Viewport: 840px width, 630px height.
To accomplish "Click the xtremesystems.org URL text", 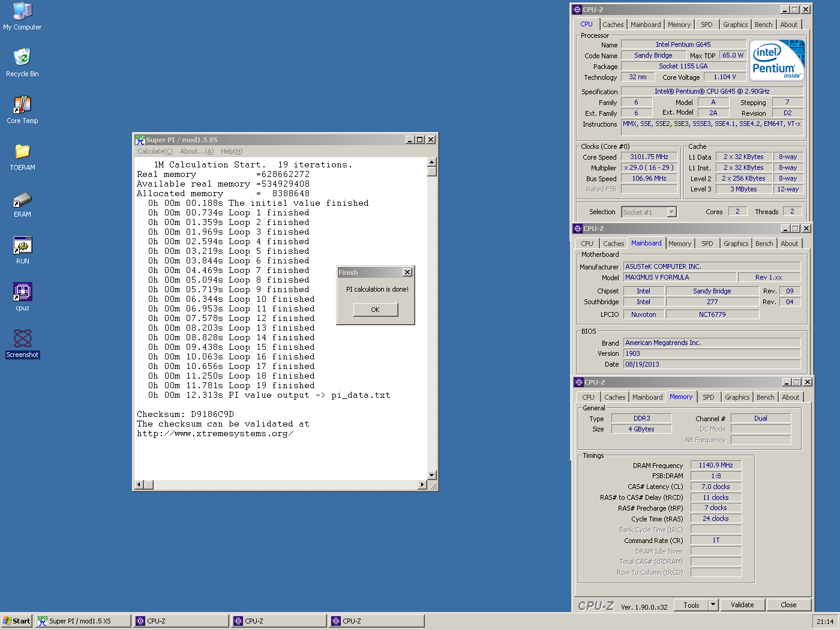I will click(x=215, y=434).
